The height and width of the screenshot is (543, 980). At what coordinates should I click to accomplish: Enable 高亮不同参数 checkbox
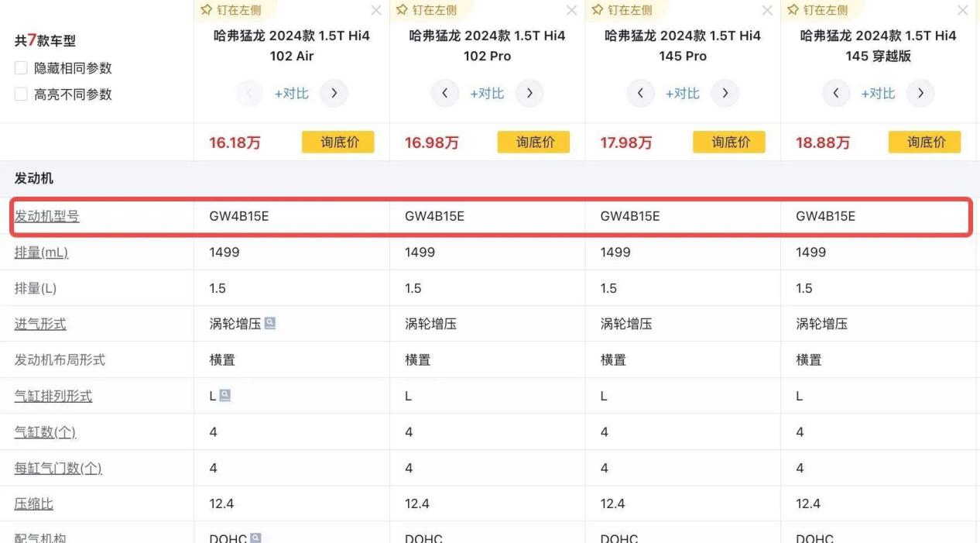[21, 95]
